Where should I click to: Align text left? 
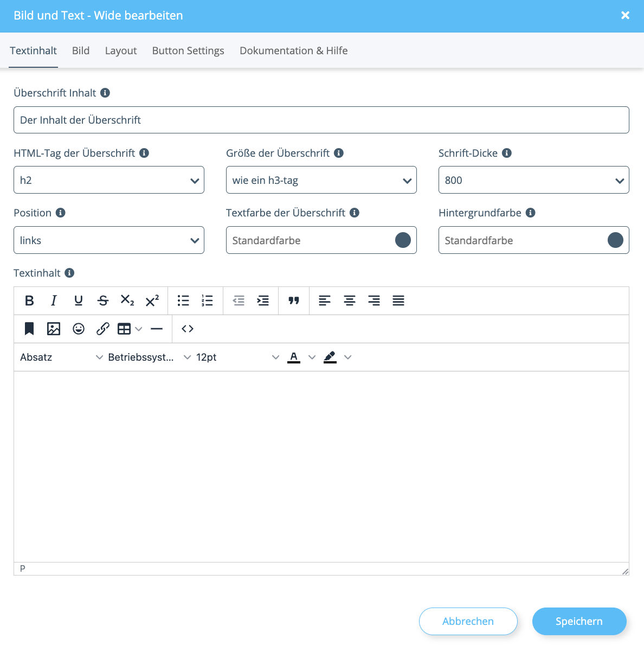pos(325,301)
